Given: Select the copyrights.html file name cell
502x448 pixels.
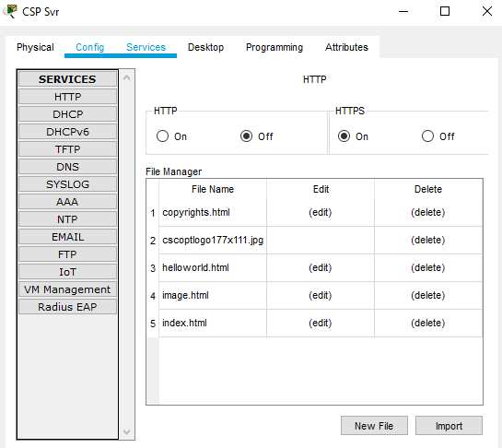Looking at the screenshot, I should (x=213, y=212).
